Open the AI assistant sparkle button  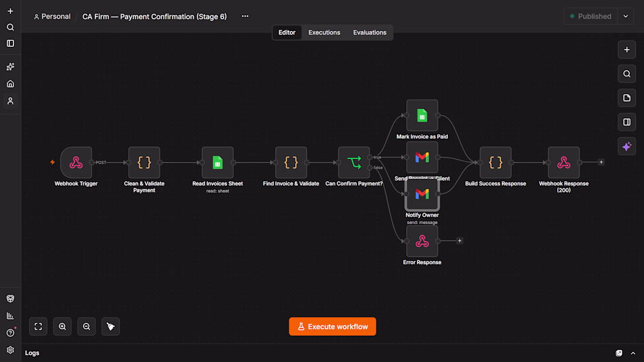pos(627,147)
